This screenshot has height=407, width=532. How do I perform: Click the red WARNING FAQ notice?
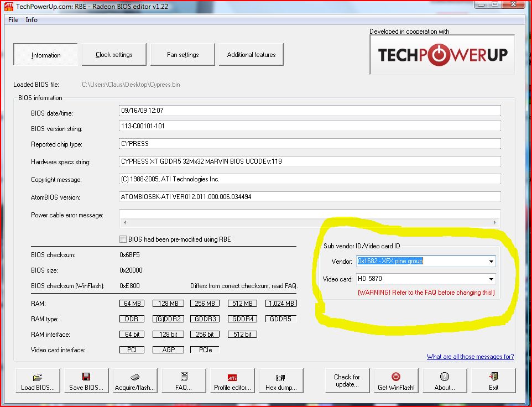click(x=426, y=293)
